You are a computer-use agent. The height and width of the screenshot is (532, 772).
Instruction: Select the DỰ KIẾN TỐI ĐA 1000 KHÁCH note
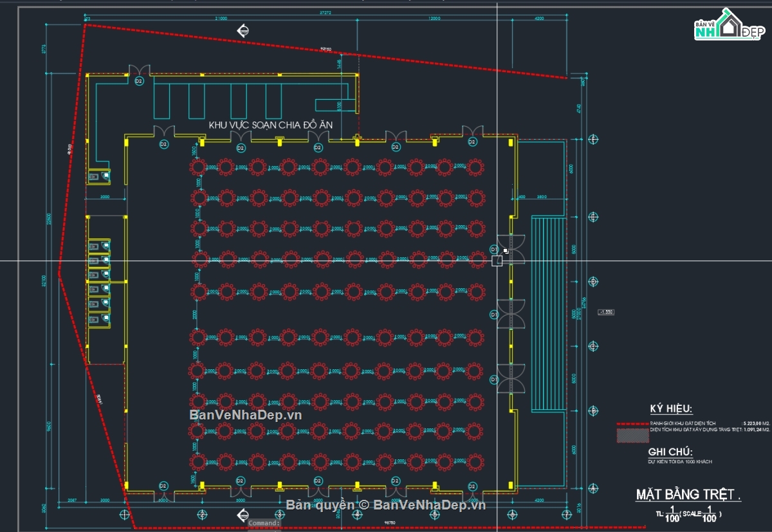[679, 462]
